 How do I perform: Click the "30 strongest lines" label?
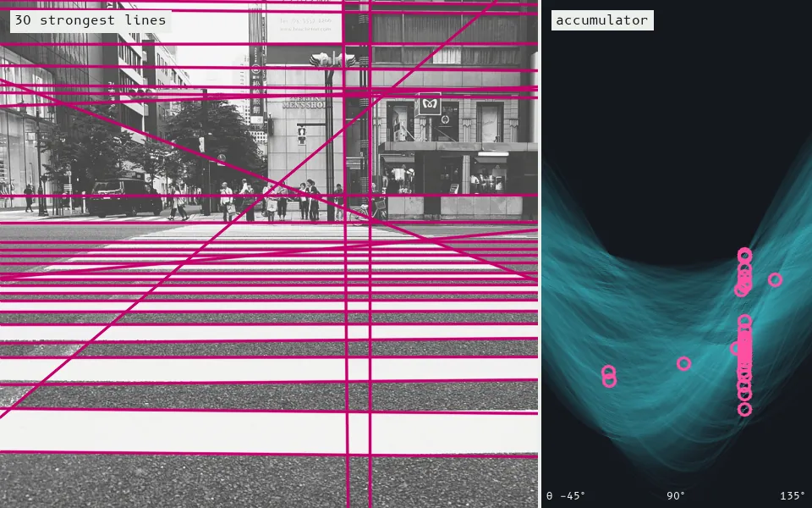click(91, 20)
